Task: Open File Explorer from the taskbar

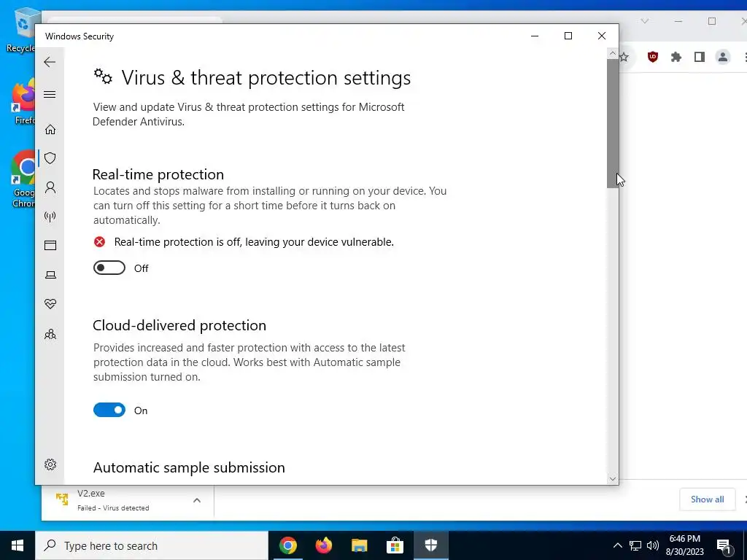Action: (360, 545)
